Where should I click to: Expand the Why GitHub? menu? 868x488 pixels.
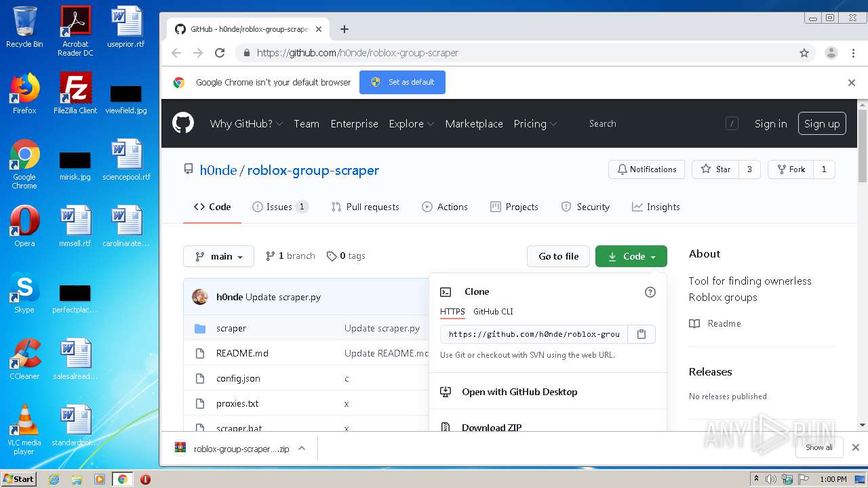click(x=246, y=123)
